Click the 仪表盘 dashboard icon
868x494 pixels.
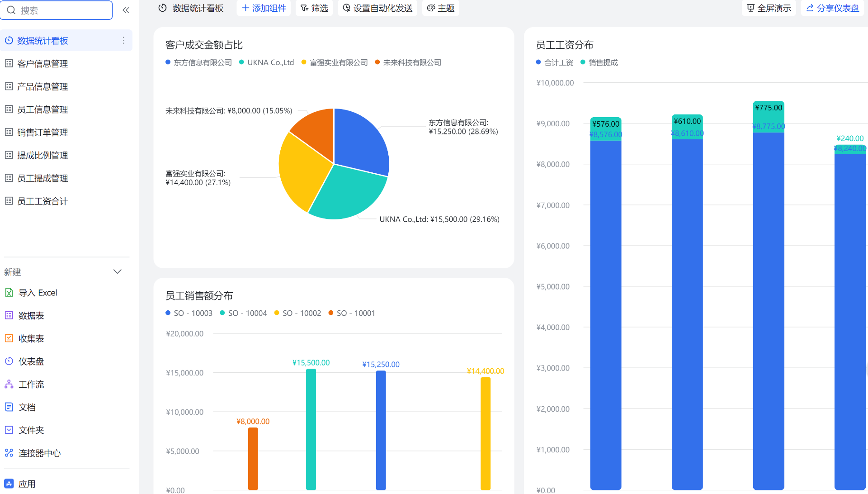(9, 361)
